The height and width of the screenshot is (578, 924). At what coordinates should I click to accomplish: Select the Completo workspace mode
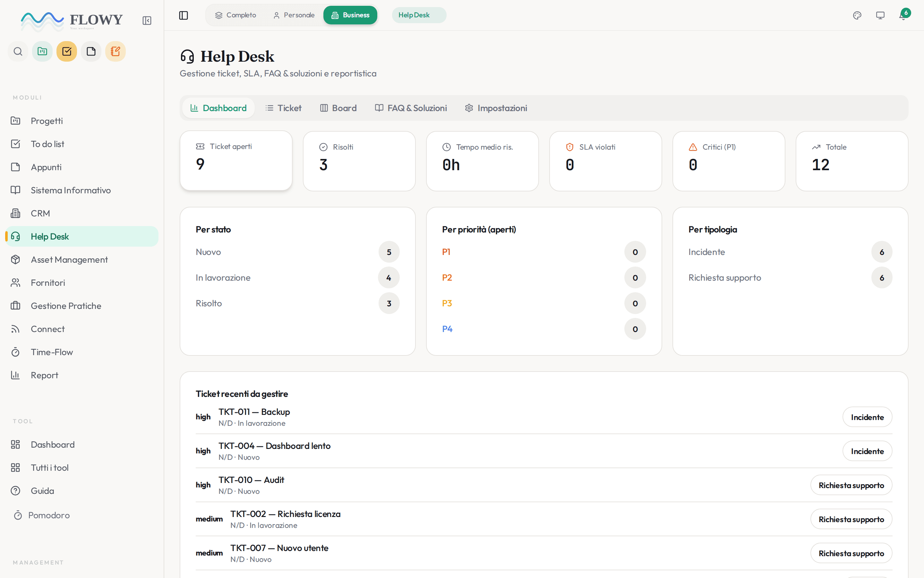pyautogui.click(x=235, y=15)
